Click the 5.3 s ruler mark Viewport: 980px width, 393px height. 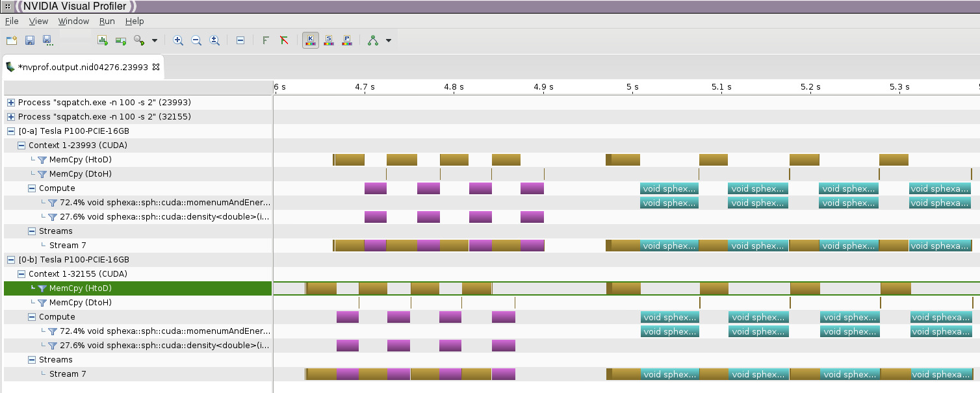(x=899, y=86)
